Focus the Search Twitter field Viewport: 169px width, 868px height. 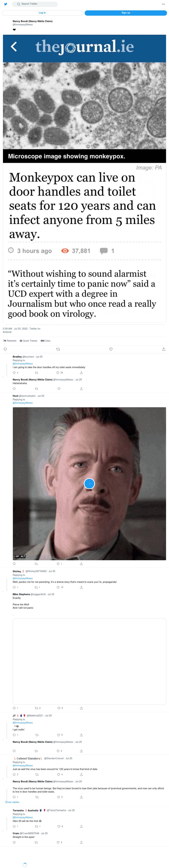pyautogui.click(x=35, y=4)
